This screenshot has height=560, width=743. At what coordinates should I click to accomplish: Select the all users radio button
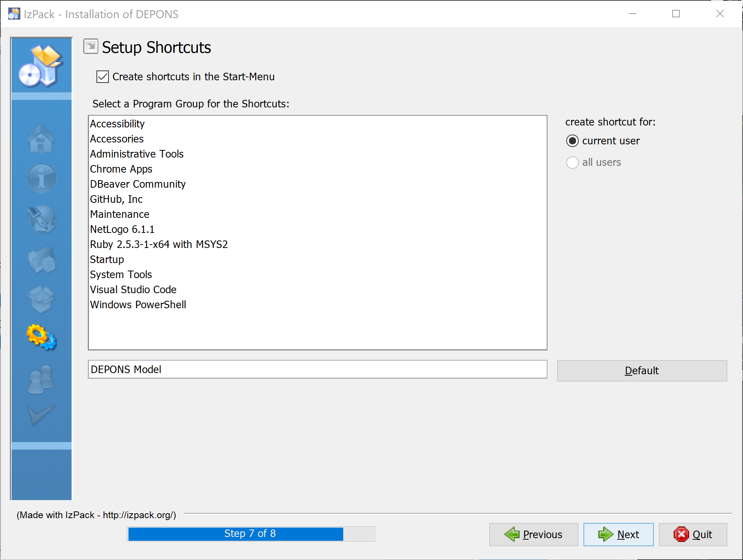[x=572, y=162]
